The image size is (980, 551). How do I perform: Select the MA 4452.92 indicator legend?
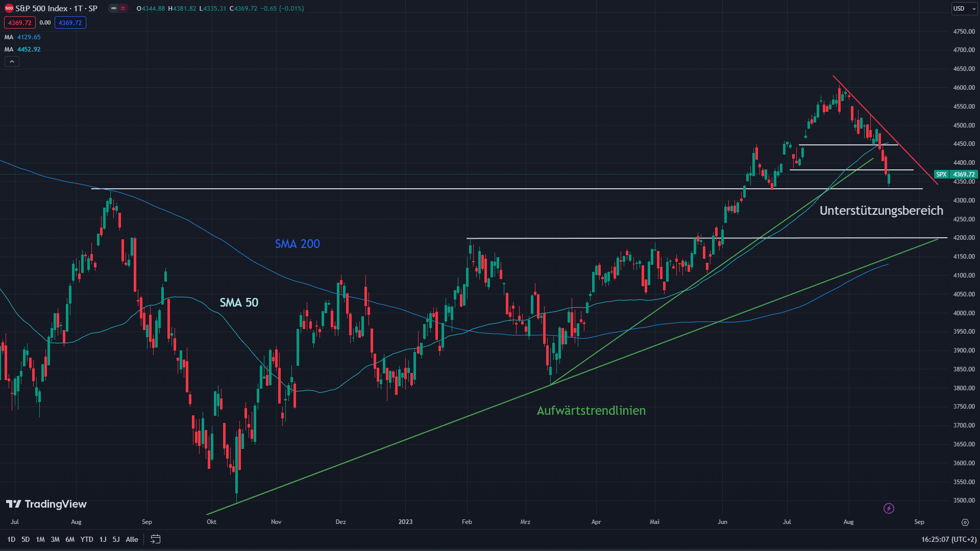22,49
